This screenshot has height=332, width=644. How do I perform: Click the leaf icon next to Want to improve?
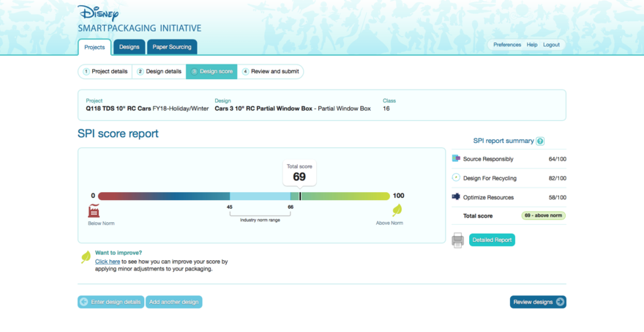(x=86, y=257)
